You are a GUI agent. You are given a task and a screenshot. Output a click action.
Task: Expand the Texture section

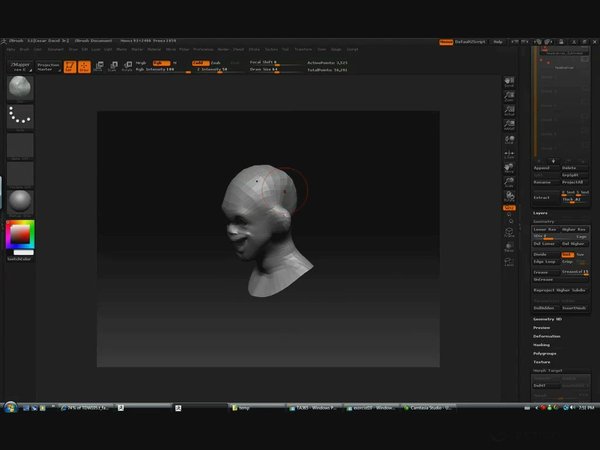pyautogui.click(x=542, y=362)
